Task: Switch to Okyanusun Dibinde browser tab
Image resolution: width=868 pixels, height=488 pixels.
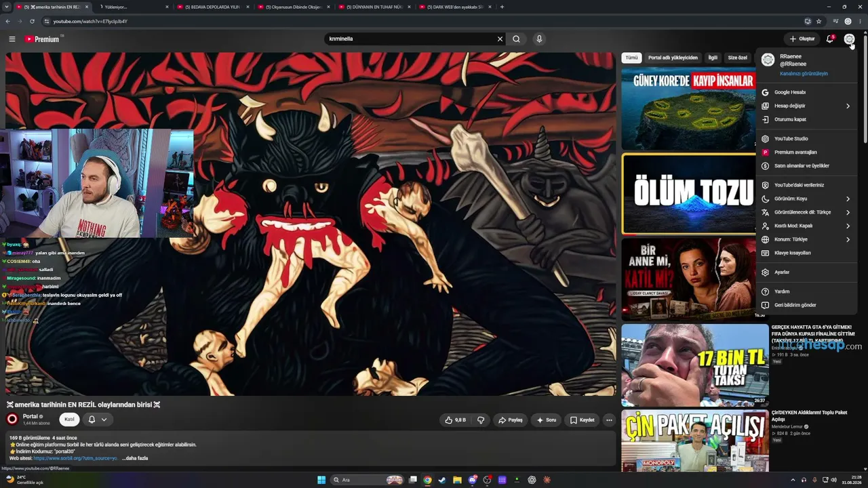Action: [294, 7]
